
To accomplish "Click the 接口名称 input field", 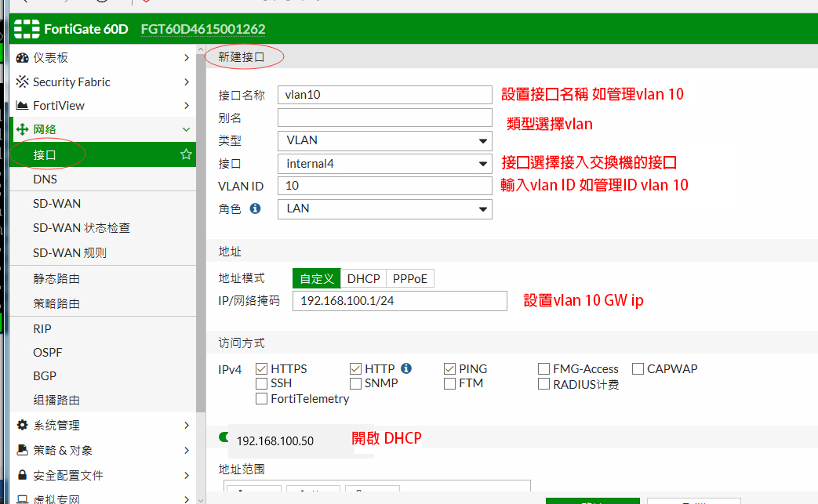I will (x=385, y=95).
